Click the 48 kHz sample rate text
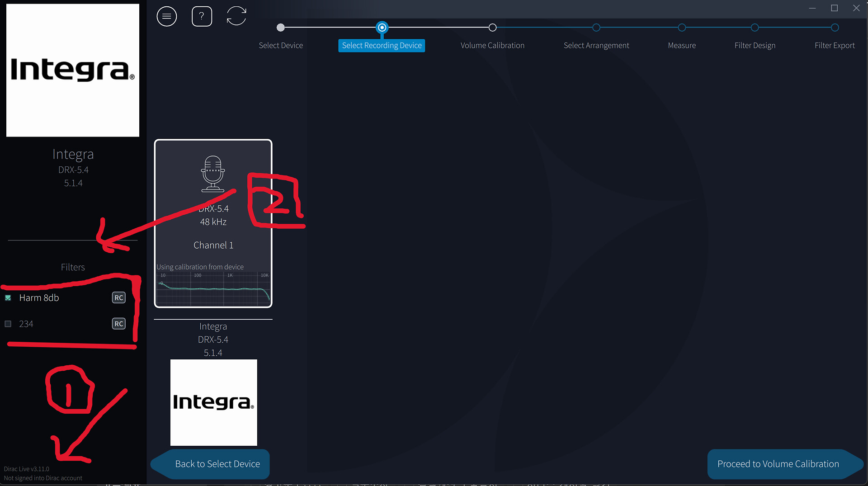The image size is (868, 486). [213, 222]
